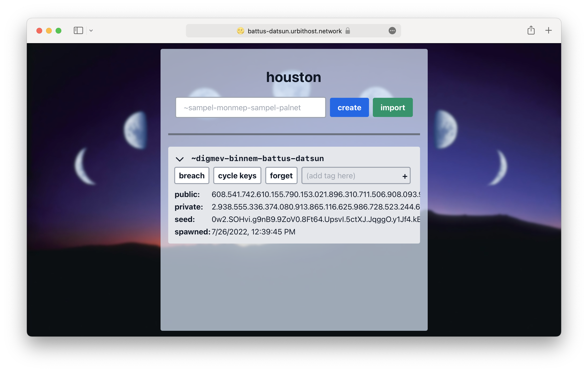
Task: Collapse the ~digmev-binnem-battus-datsun entry
Action: click(179, 159)
